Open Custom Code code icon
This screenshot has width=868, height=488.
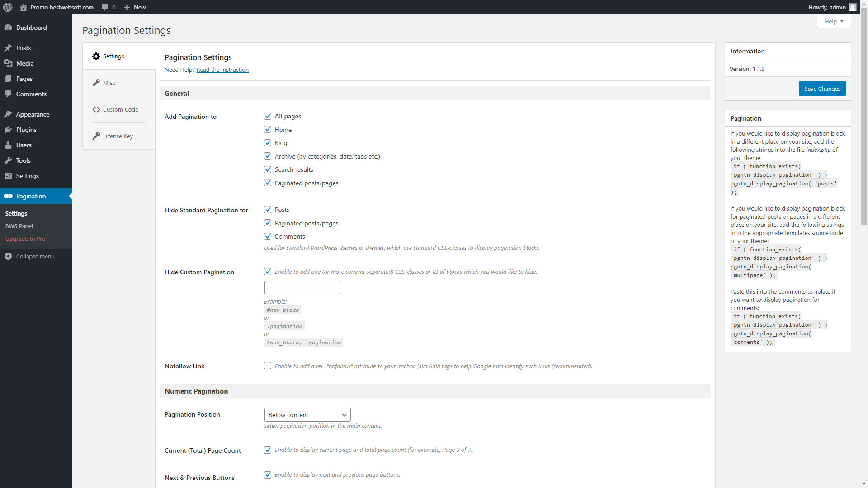coord(96,109)
